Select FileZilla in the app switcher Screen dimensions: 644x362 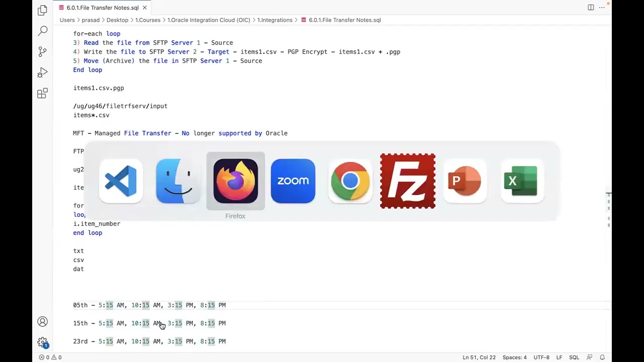pyautogui.click(x=408, y=181)
